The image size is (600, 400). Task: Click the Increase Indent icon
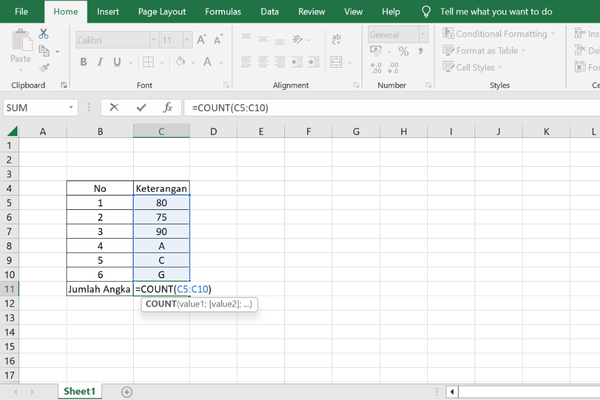tap(314, 62)
